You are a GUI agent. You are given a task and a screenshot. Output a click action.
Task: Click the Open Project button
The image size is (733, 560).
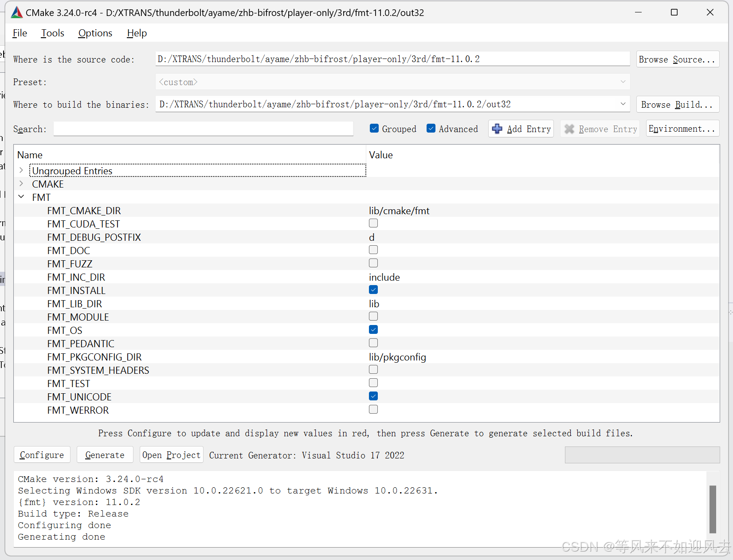coord(172,455)
